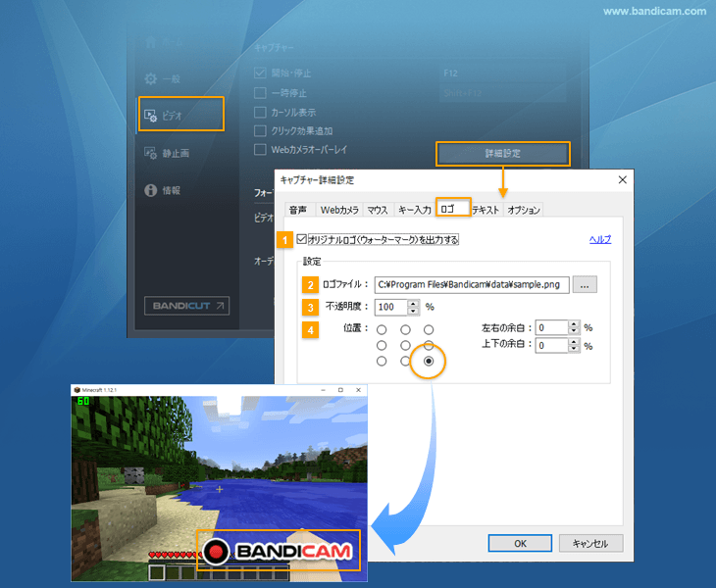Click the 左右の余白 value field

[x=551, y=327]
